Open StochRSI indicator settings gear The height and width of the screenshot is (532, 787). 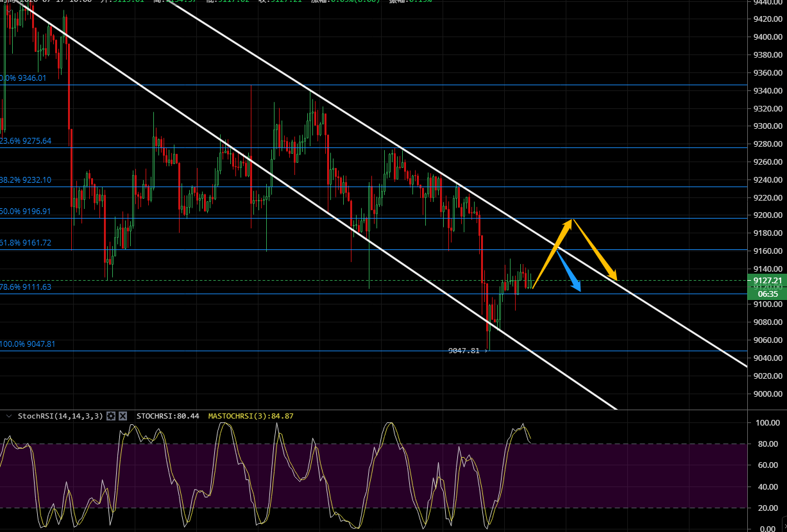[x=111, y=416]
